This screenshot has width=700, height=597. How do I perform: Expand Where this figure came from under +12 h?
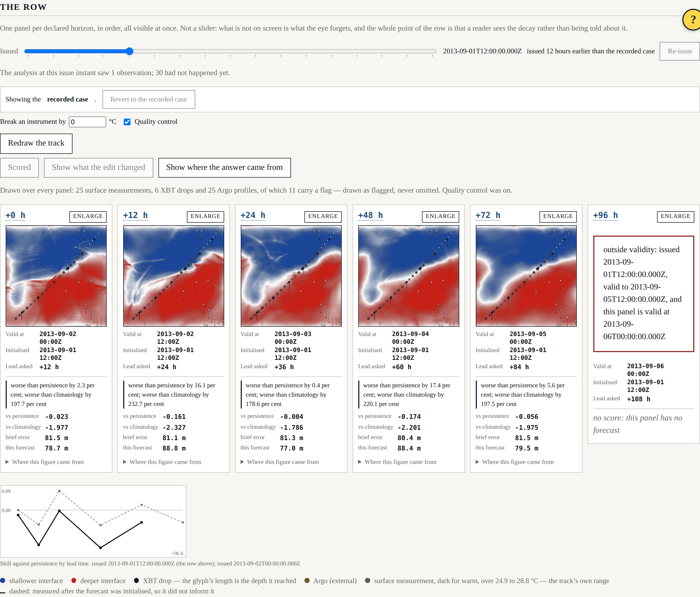tap(163, 462)
